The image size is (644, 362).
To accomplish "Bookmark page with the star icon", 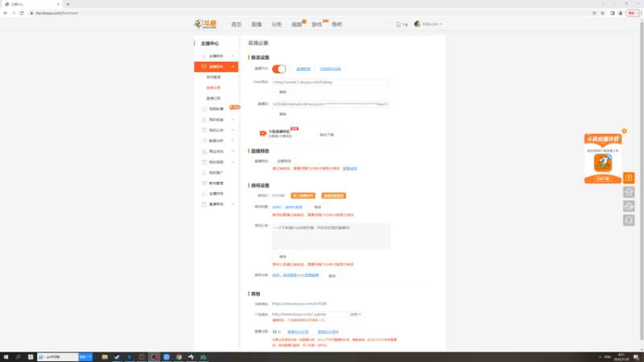I will coord(602,13).
